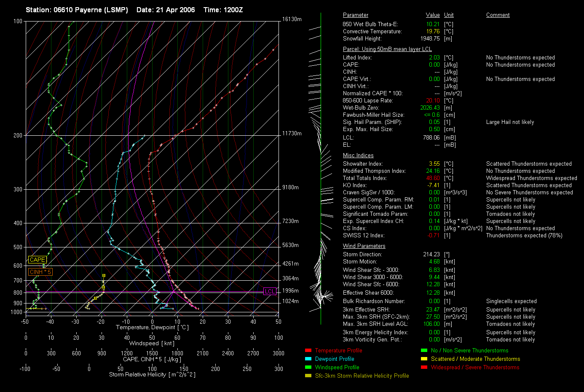Click the Value column header
The image size is (584, 392).
point(433,15)
